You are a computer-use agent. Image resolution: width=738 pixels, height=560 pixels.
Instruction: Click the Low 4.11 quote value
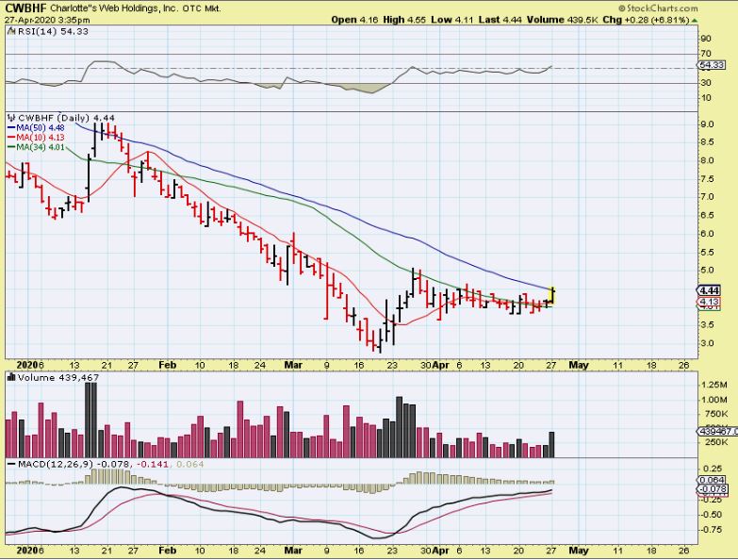click(452, 20)
